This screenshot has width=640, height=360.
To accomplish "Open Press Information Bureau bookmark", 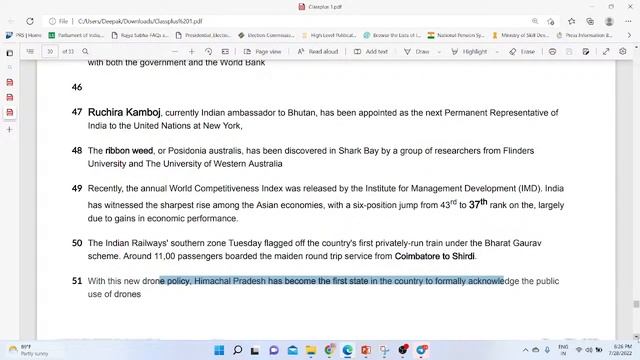I will pos(584,36).
